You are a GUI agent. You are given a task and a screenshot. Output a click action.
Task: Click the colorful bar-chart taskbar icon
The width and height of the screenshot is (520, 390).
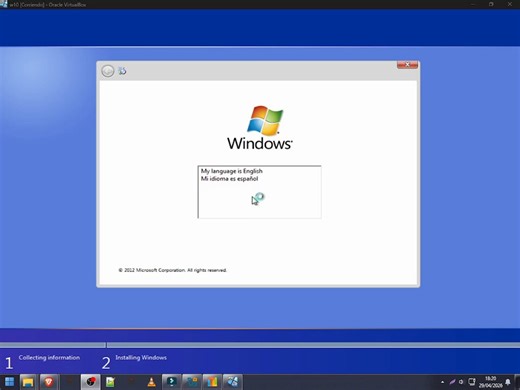212,382
